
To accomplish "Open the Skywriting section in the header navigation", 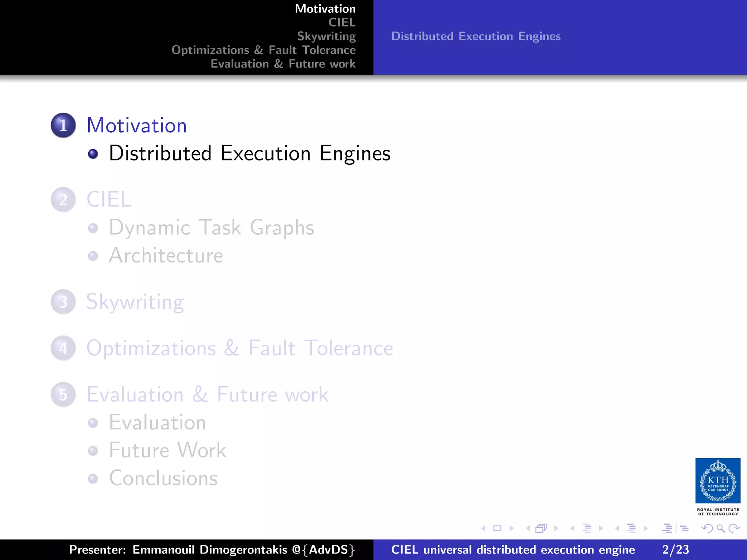I will pyautogui.click(x=326, y=36).
